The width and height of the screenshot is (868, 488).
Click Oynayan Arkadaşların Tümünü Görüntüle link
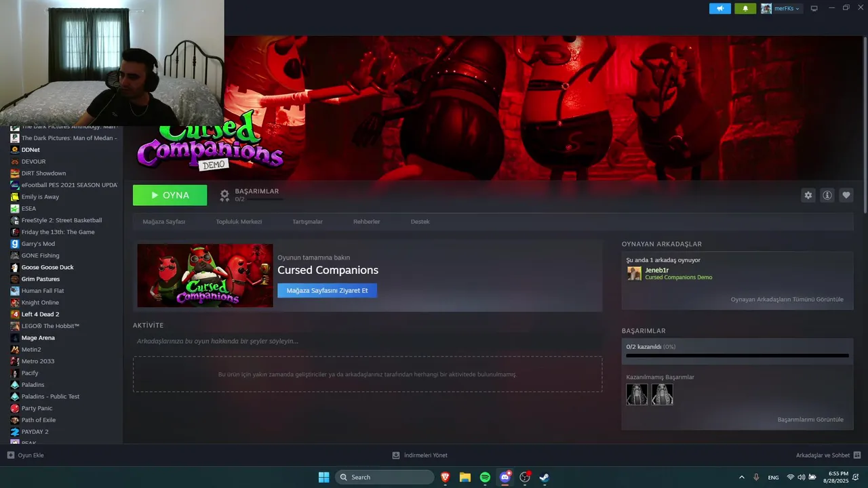pos(787,300)
